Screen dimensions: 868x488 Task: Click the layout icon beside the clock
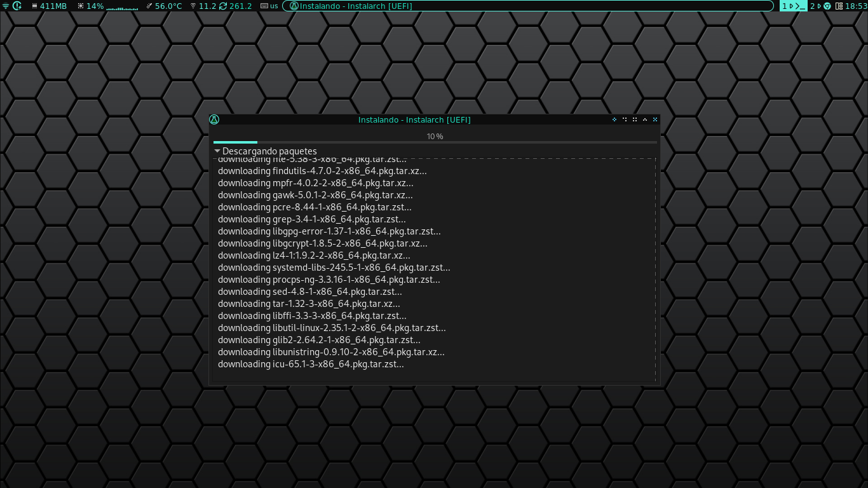point(839,6)
